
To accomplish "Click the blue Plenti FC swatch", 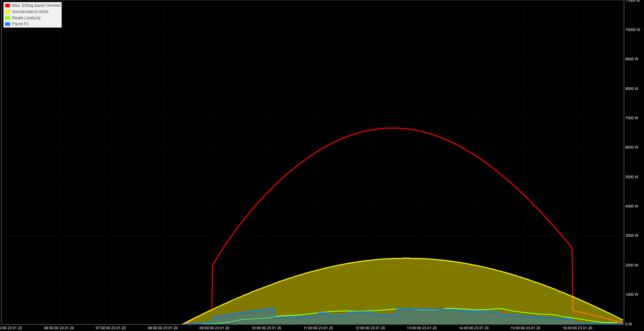I will click(x=8, y=24).
